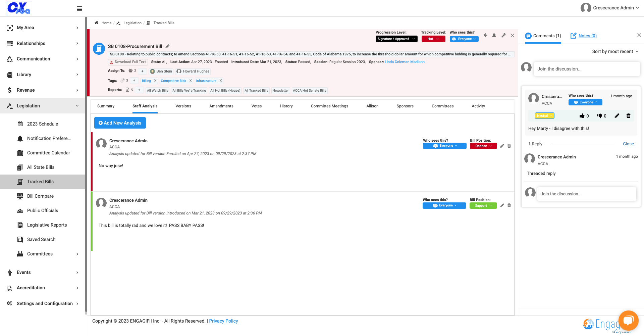Delete the 'Hey Marty' comment
This screenshot has width=644, height=336.
pyautogui.click(x=629, y=116)
